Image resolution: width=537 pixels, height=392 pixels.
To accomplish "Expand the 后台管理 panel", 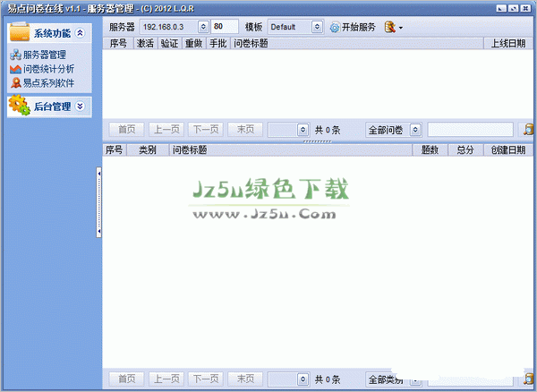I will 81,107.
